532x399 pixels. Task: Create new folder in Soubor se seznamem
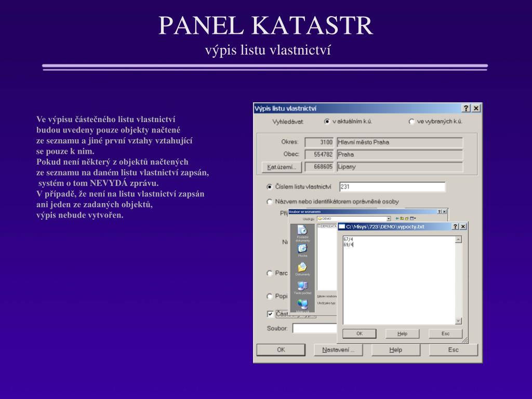[x=406, y=219]
